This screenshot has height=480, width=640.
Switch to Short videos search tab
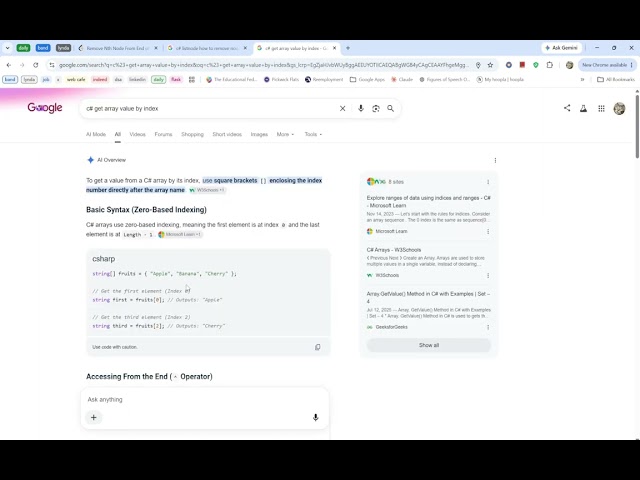tap(227, 134)
